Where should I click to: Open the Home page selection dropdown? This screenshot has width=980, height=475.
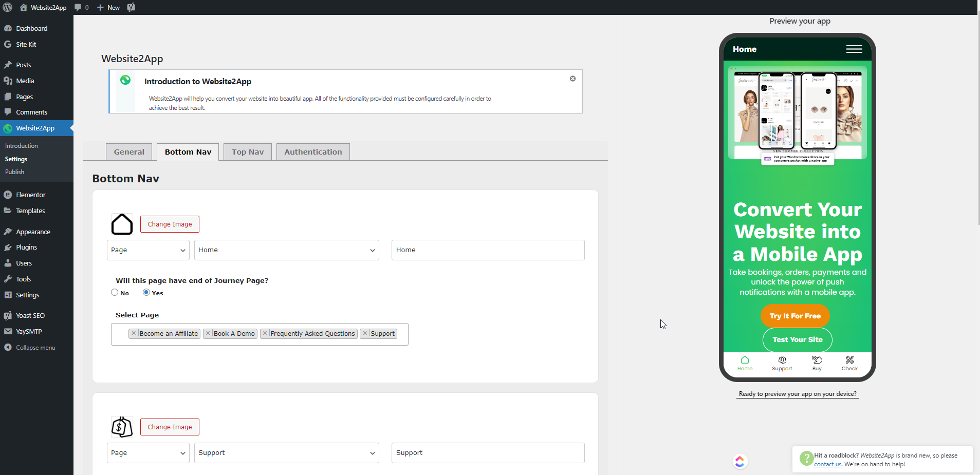287,250
